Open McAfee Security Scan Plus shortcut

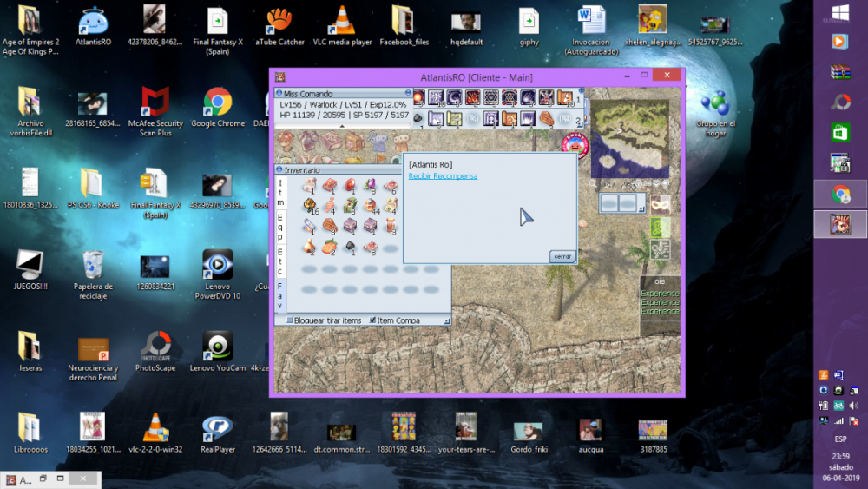(x=155, y=111)
